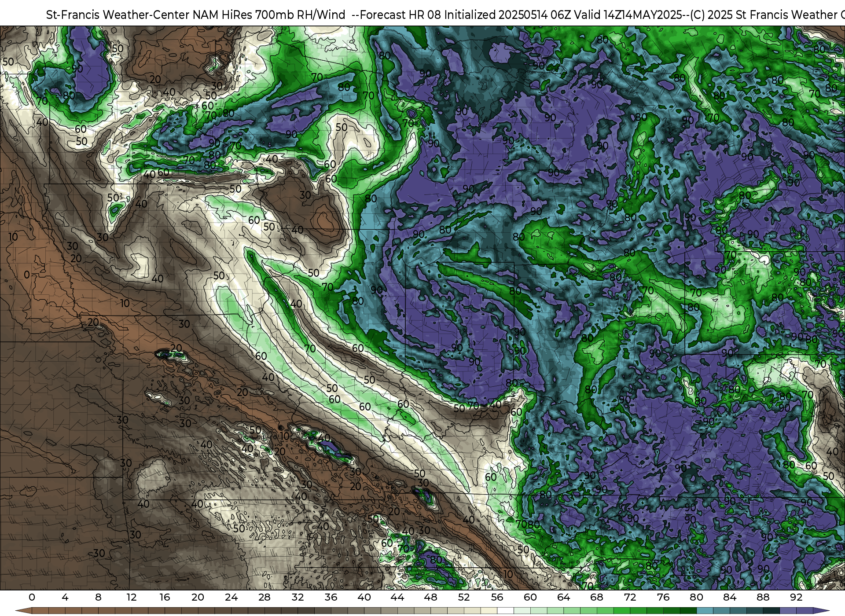Click colorbar tick label "56"

pos(497,598)
